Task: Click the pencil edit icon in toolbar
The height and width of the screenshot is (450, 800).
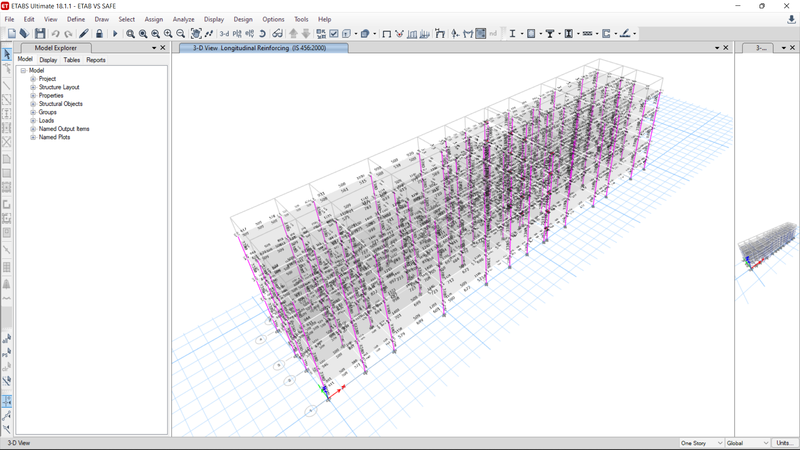Action: click(84, 34)
